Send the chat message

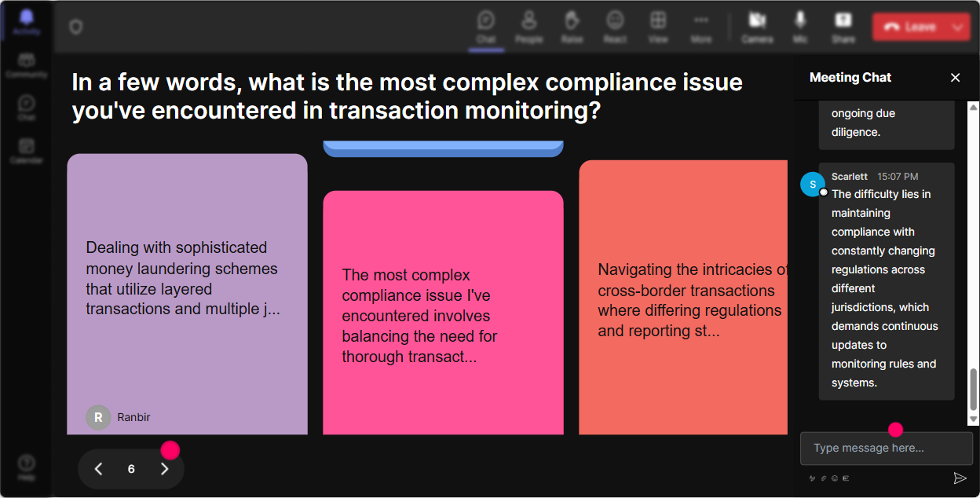960,478
